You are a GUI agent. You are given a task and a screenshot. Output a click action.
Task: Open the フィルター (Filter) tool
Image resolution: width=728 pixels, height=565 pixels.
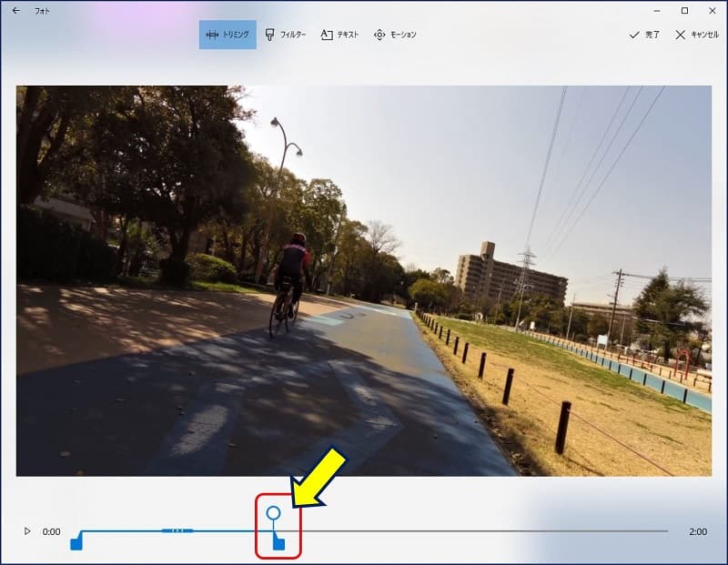tap(285, 35)
